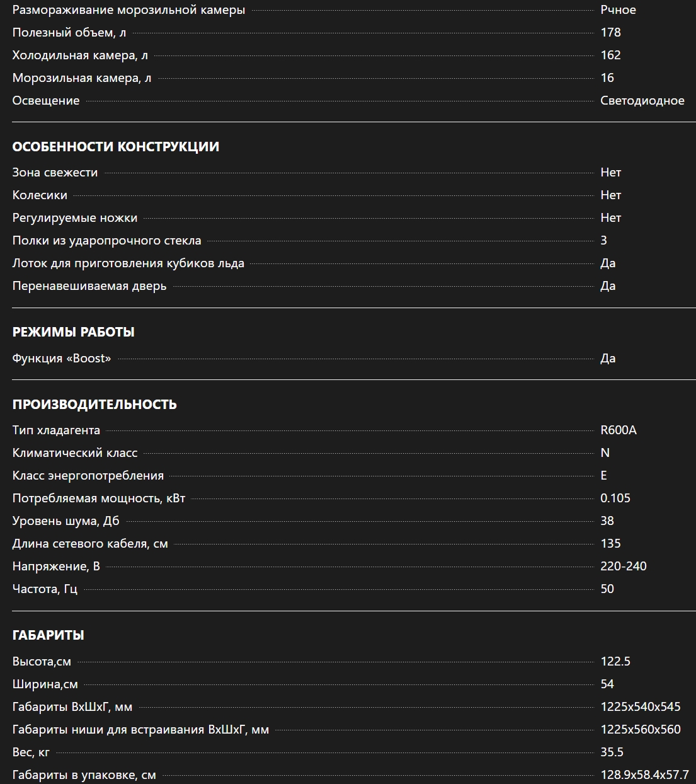Click the «Климатический класс» label
This screenshot has width=696, height=784.
pos(75,453)
